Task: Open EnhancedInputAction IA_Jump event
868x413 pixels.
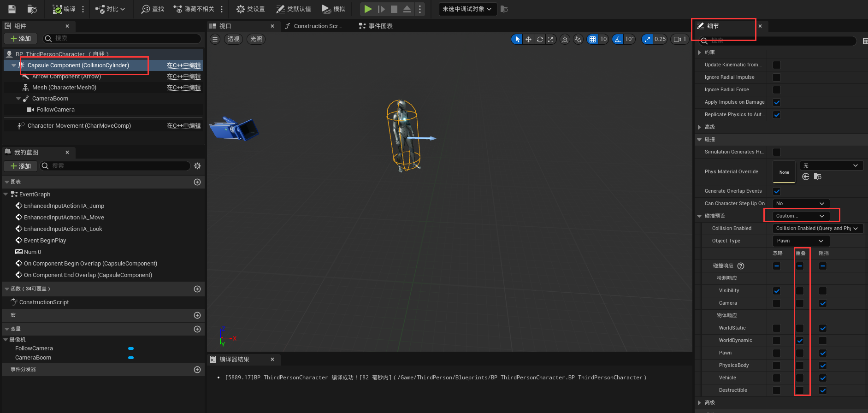Action: (64, 206)
